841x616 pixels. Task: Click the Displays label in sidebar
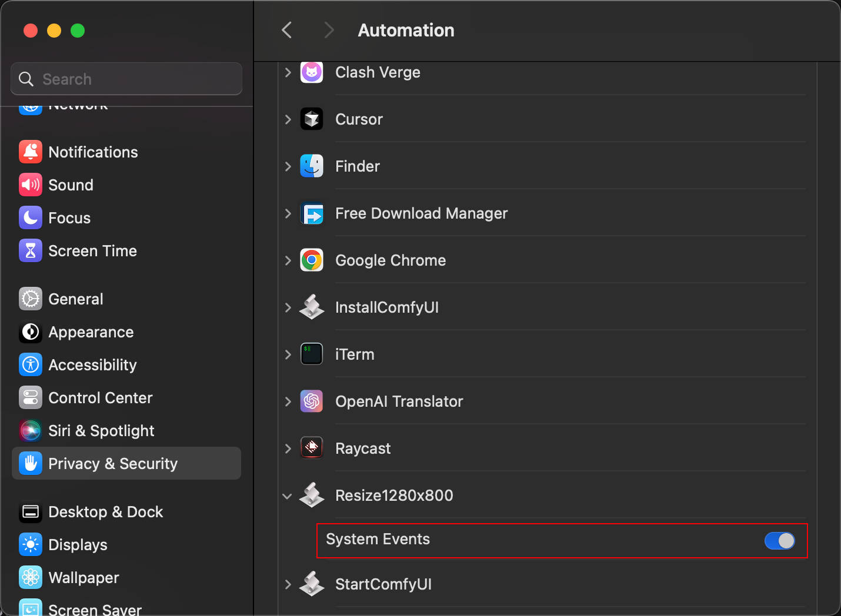(78, 545)
